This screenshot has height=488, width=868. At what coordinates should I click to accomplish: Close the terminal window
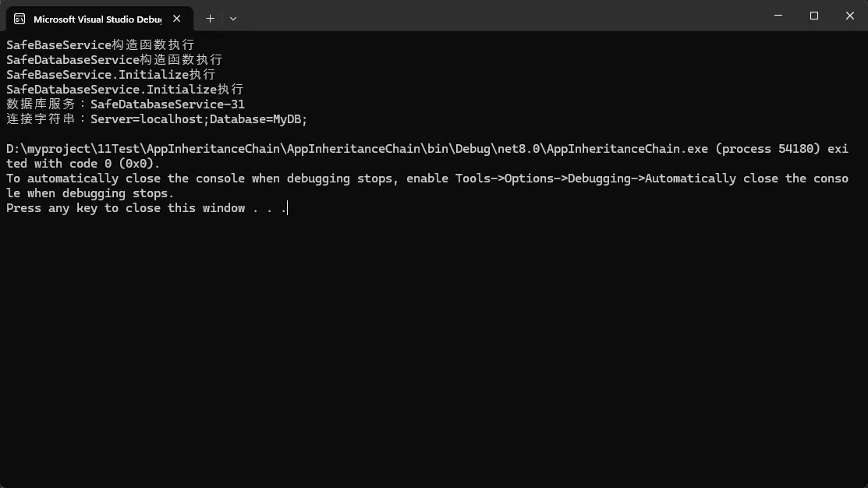point(850,16)
